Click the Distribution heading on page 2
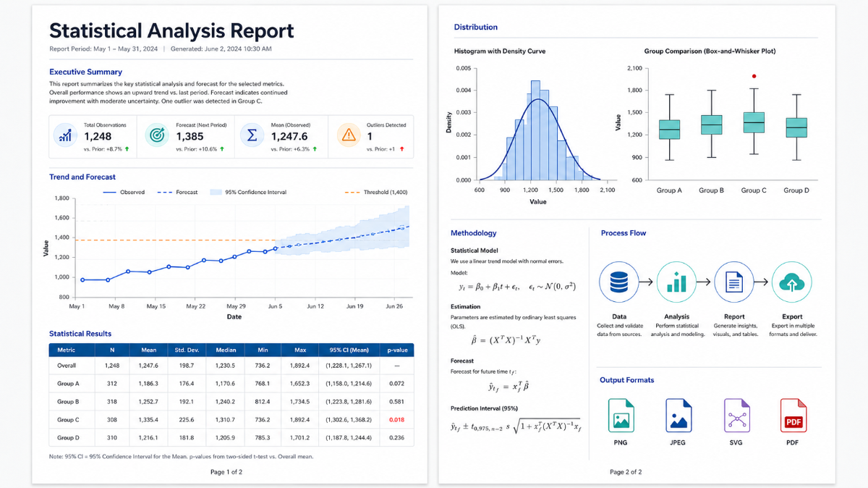 click(x=476, y=27)
